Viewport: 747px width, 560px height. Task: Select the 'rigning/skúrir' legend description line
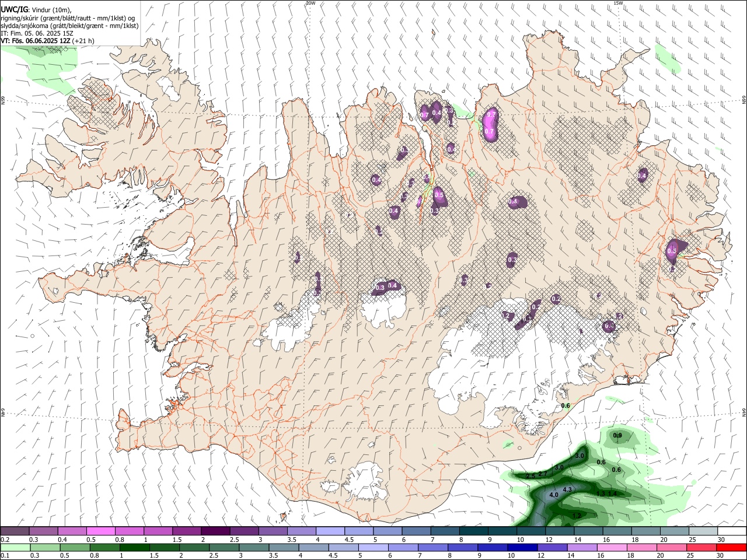pos(68,18)
